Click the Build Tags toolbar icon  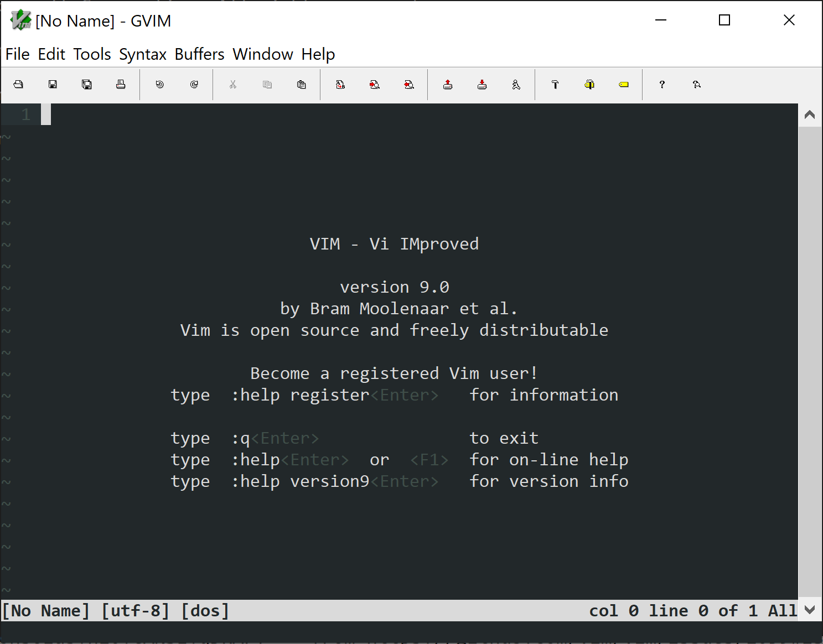(x=589, y=85)
